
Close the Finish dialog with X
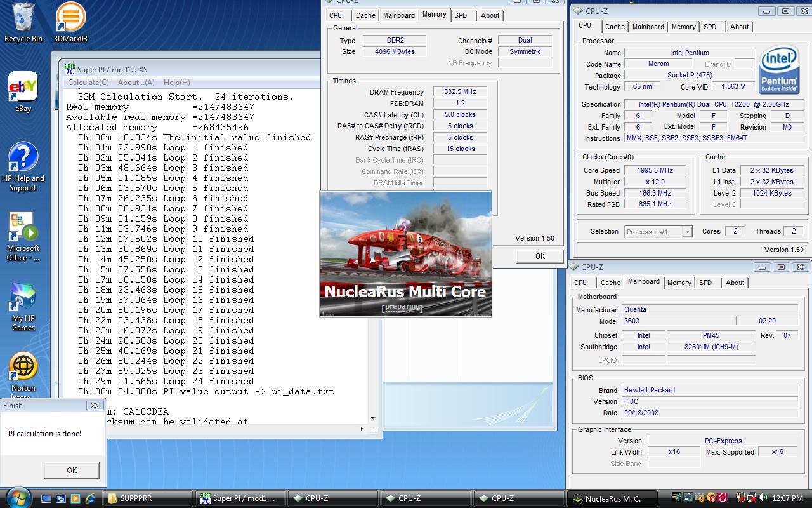tap(96, 405)
